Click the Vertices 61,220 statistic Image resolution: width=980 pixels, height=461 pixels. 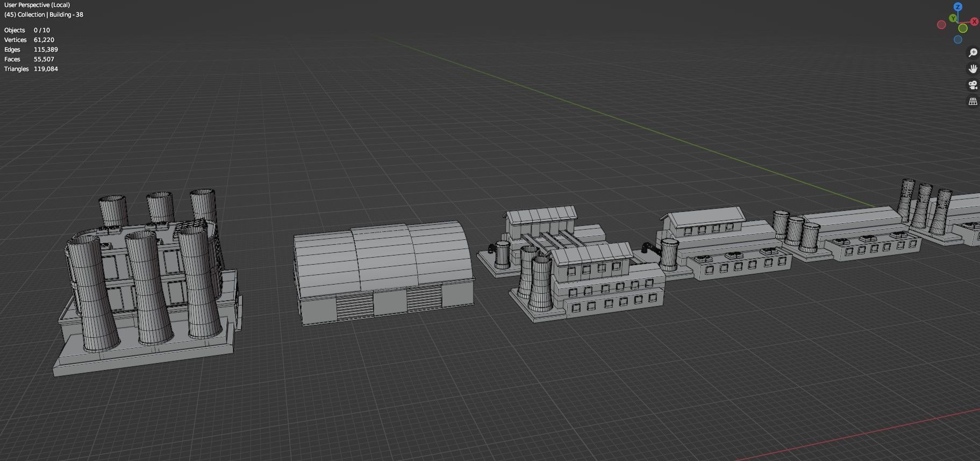[29, 40]
